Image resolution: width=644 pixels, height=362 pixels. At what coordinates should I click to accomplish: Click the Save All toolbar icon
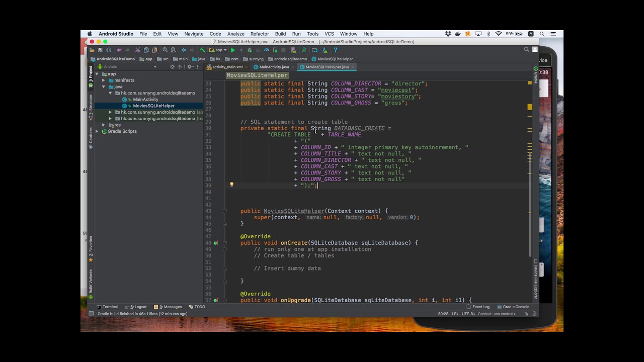pyautogui.click(x=100, y=50)
